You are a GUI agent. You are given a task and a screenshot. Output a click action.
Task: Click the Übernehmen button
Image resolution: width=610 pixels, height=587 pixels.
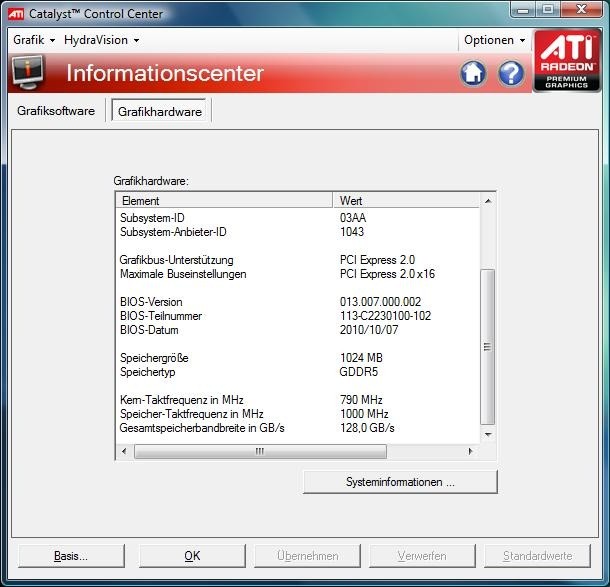(307, 556)
